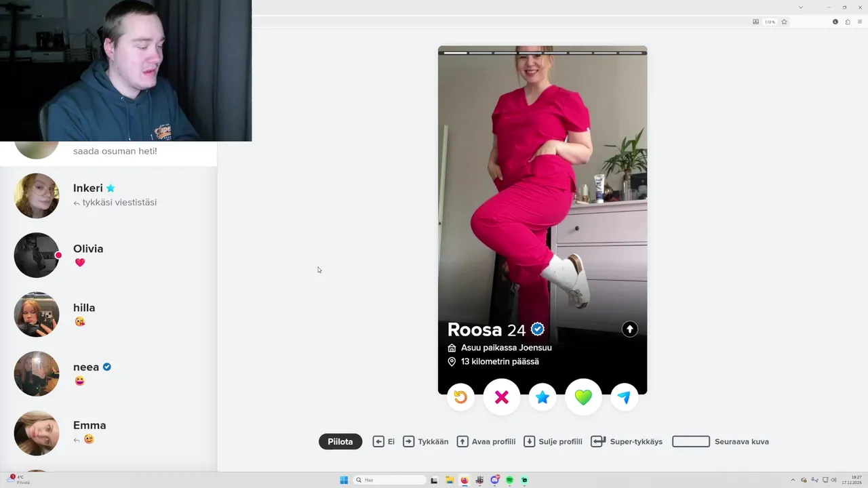Click the 170% zoom level indicator
This screenshot has height=488, width=868.
click(770, 22)
